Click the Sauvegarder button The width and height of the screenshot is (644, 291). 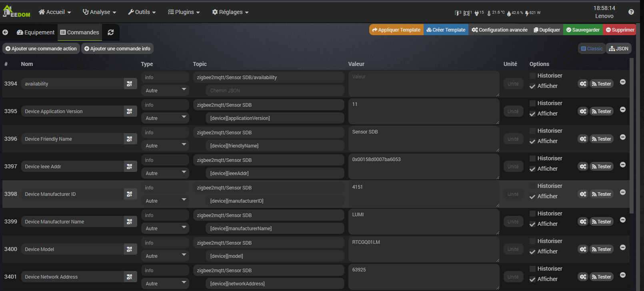tap(583, 30)
